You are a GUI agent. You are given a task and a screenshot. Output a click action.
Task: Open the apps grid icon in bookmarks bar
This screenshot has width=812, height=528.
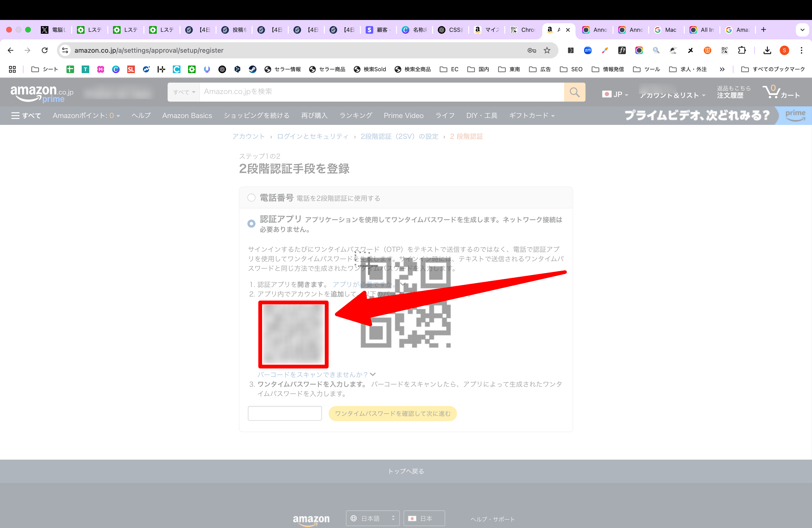12,69
